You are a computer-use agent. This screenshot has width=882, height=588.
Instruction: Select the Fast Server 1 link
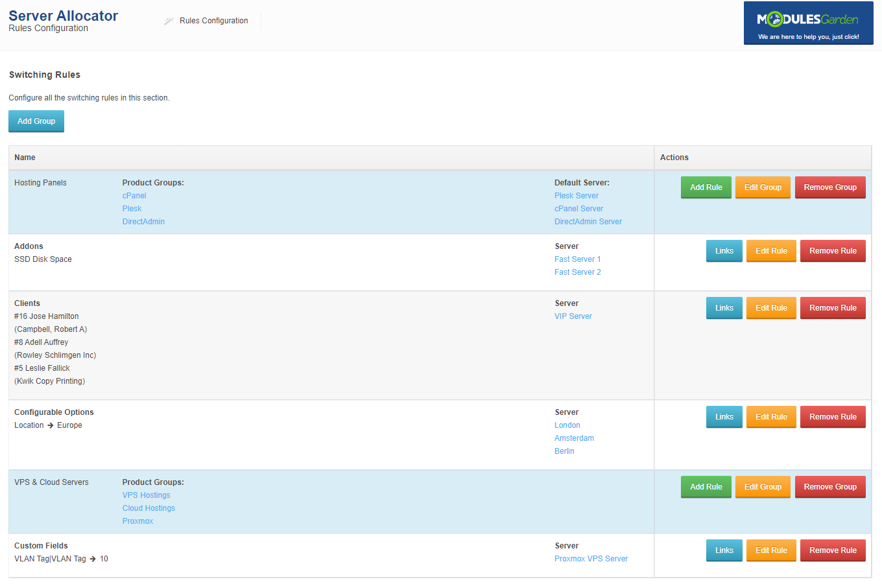pos(577,259)
